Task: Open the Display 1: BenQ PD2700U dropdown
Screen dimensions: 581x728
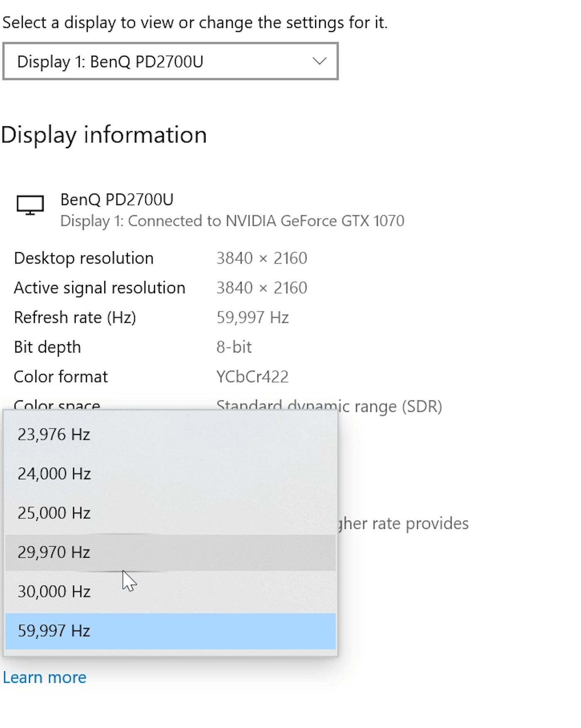Action: point(170,61)
